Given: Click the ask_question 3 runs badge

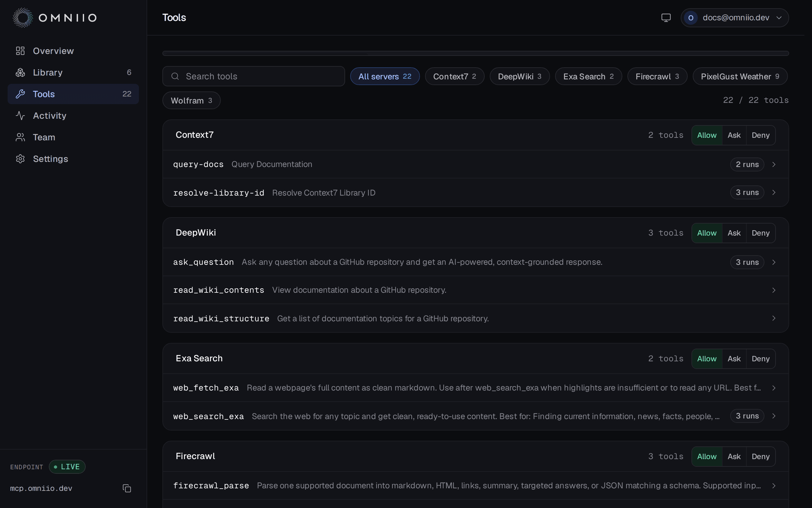Looking at the screenshot, I should pyautogui.click(x=747, y=262).
